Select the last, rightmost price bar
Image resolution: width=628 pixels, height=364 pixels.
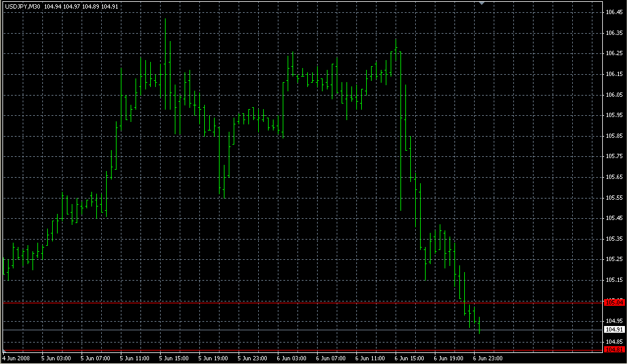pos(478,325)
